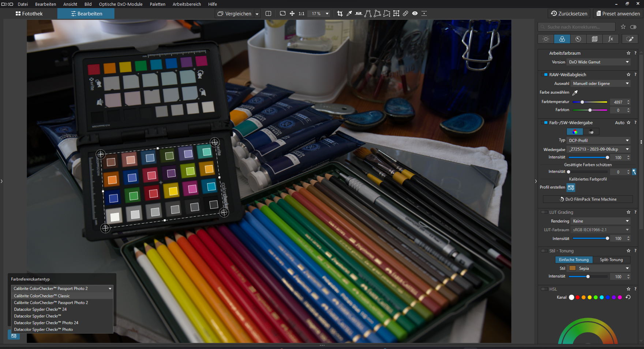Expand the Arbeitsfarbraum Version dropdown
Viewport: 644px width, 349px height.
(598, 62)
